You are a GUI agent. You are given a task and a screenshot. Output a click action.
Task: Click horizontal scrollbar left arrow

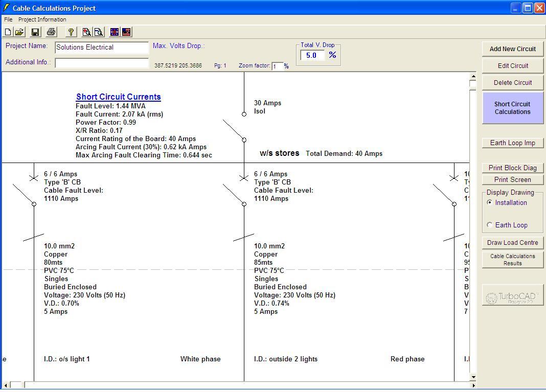6,385
